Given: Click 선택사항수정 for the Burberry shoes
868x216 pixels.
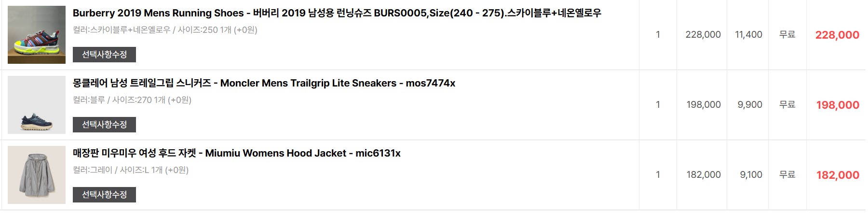Looking at the screenshot, I should pos(104,55).
